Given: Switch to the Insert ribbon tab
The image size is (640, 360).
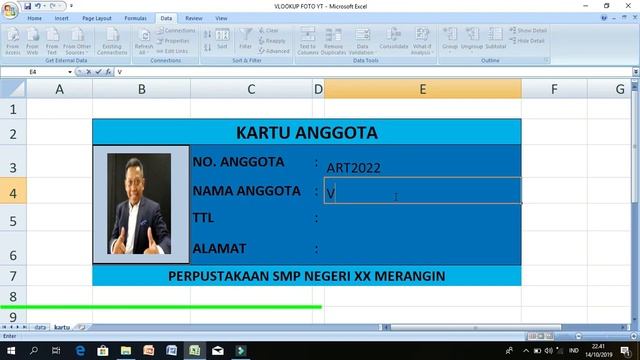Looking at the screenshot, I should pos(62,18).
